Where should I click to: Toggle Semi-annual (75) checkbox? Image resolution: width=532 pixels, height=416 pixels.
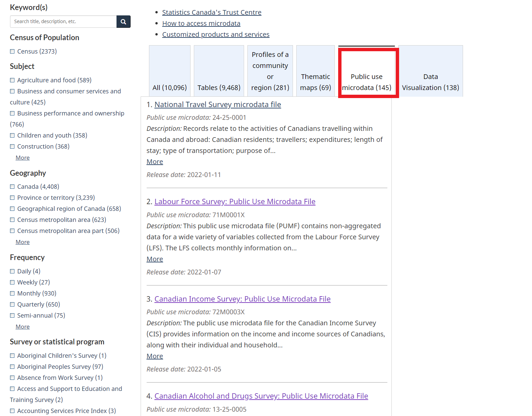(x=12, y=316)
